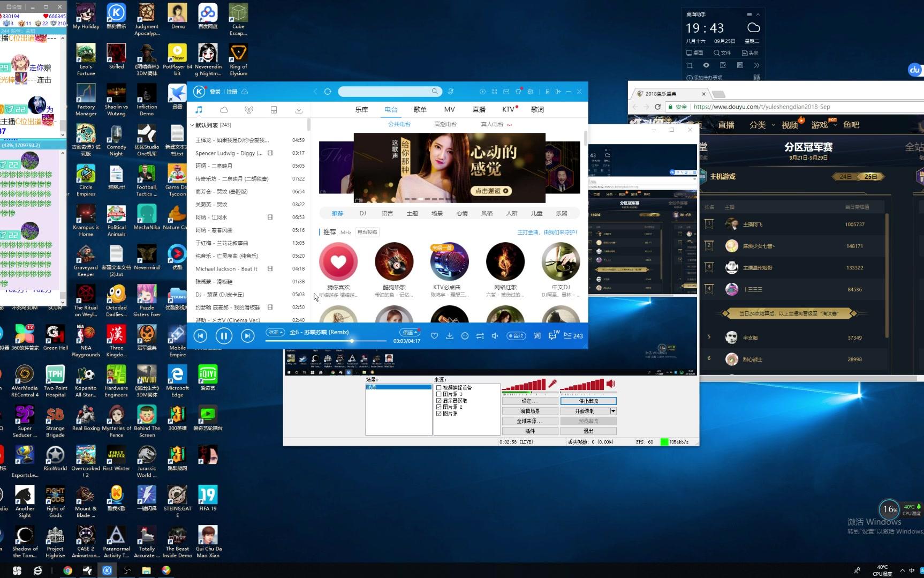The height and width of the screenshot is (578, 924).
Task: Open the download manager sidebar icon
Action: 299,109
